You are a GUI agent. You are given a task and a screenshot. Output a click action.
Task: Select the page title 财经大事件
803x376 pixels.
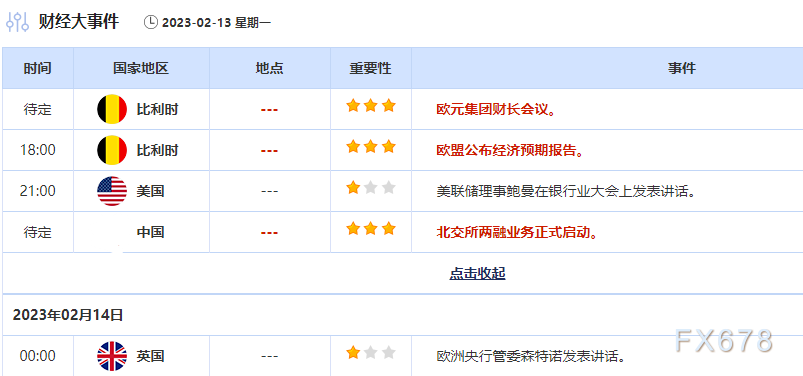click(79, 22)
